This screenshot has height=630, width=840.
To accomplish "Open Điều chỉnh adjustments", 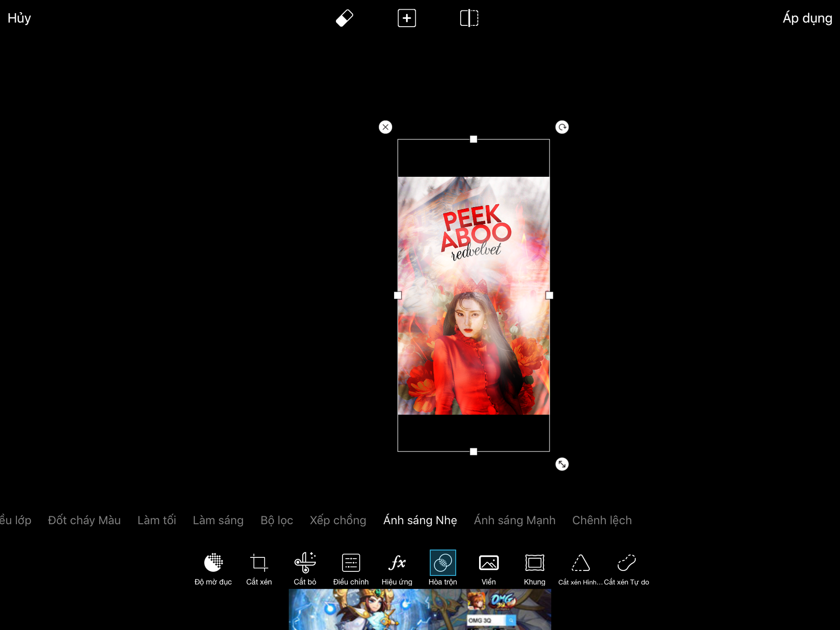I will pos(351,569).
